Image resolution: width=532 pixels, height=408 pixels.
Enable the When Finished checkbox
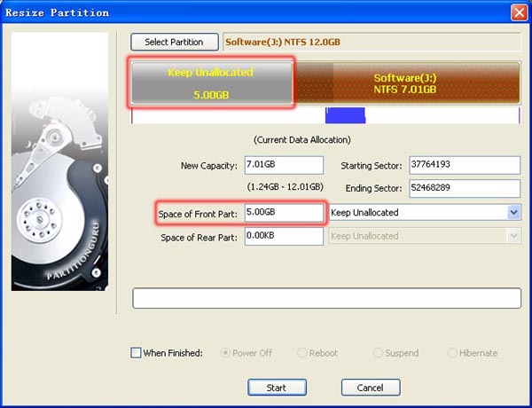click(x=136, y=353)
